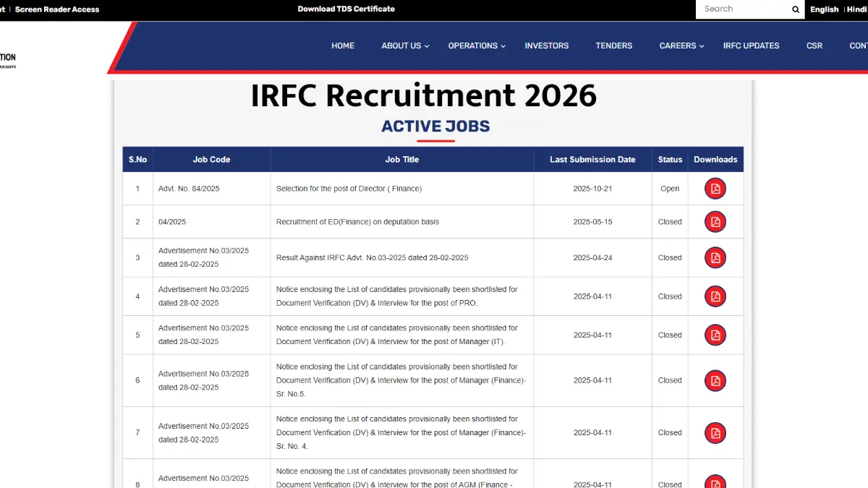Download PDF for Director (Finance) post advertisement
The width and height of the screenshot is (868, 488).
pyautogui.click(x=715, y=188)
